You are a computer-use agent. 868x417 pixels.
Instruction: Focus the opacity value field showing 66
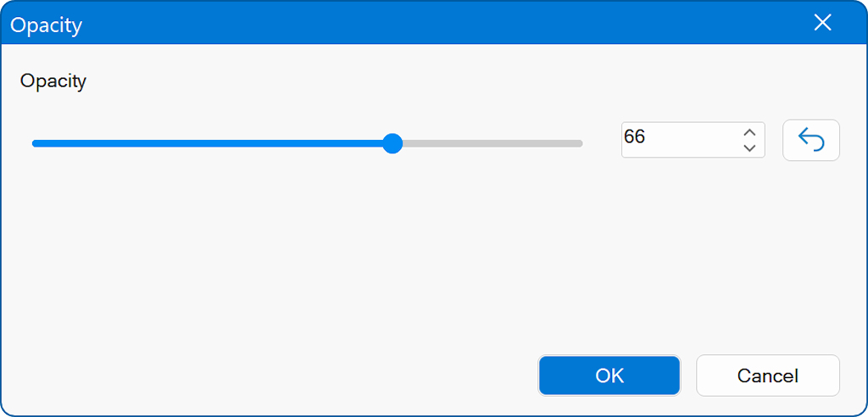point(678,140)
